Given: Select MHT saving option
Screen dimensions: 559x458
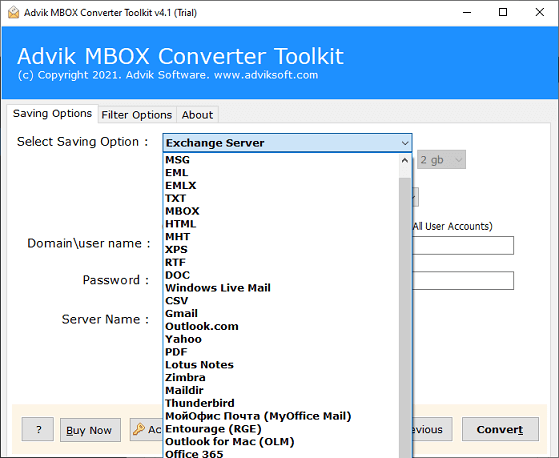Looking at the screenshot, I should pyautogui.click(x=282, y=237).
